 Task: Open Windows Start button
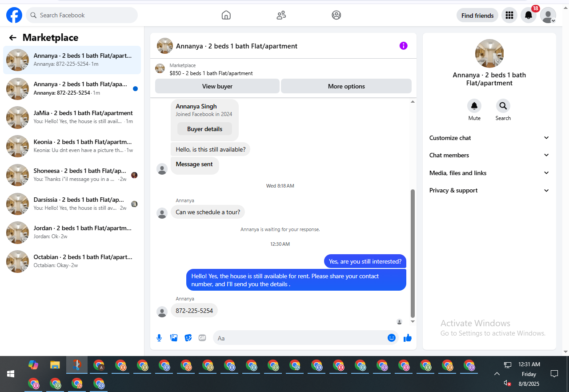tap(11, 374)
